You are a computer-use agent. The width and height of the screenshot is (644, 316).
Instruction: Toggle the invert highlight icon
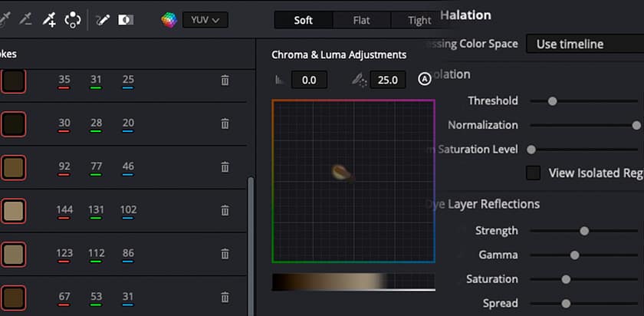click(126, 20)
